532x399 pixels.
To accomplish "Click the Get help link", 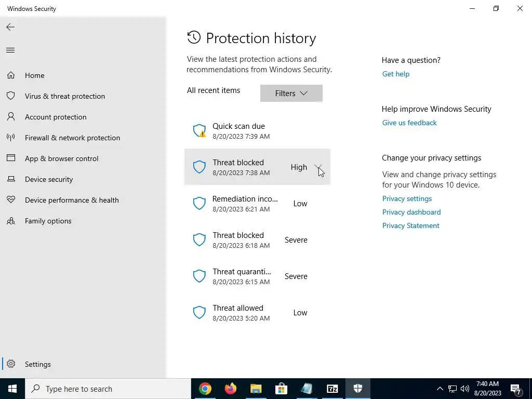I will click(395, 74).
